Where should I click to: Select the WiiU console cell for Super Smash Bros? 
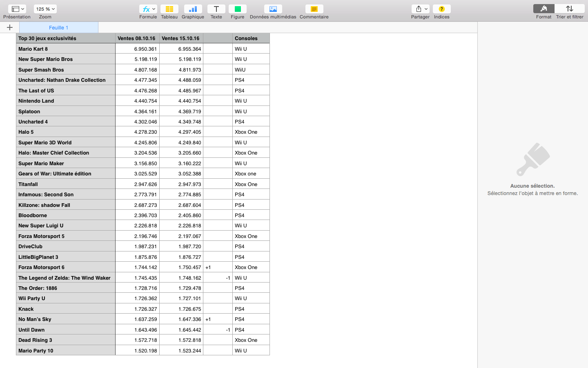point(251,70)
